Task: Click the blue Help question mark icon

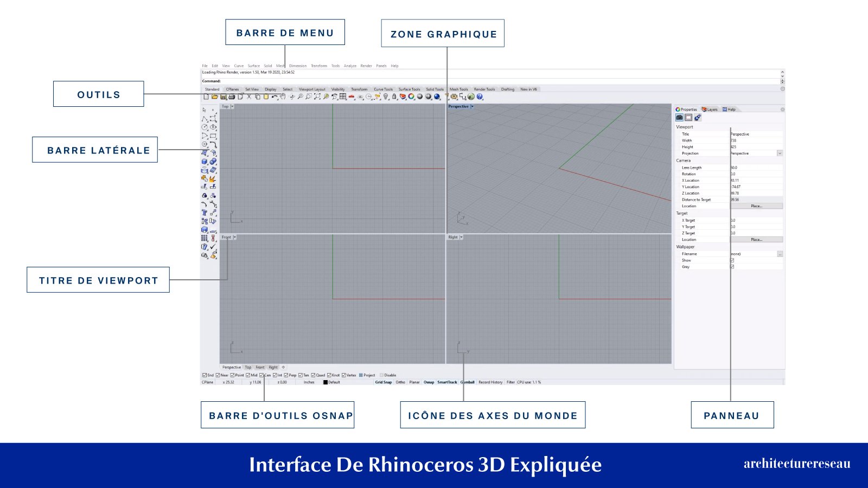Action: [480, 97]
